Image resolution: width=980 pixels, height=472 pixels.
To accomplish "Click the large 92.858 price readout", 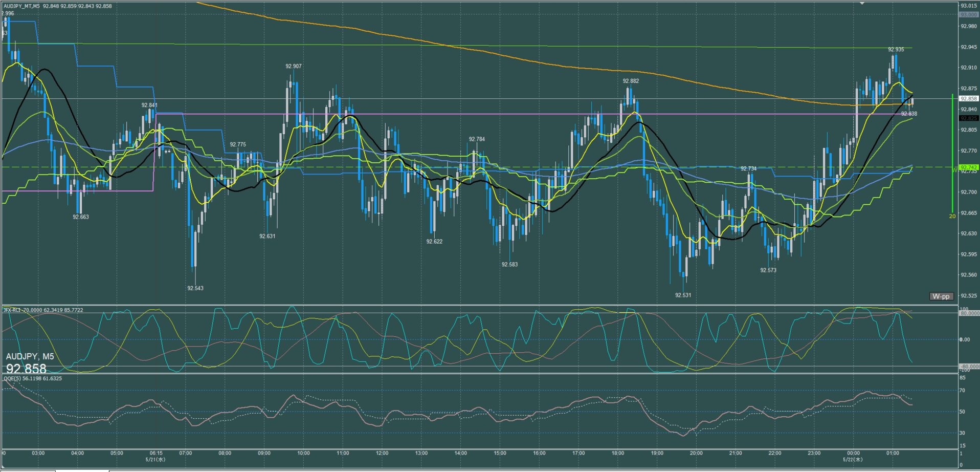I will point(26,369).
